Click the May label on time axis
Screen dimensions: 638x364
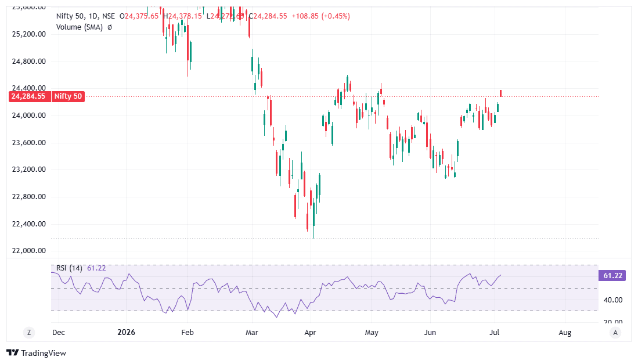pos(372,332)
